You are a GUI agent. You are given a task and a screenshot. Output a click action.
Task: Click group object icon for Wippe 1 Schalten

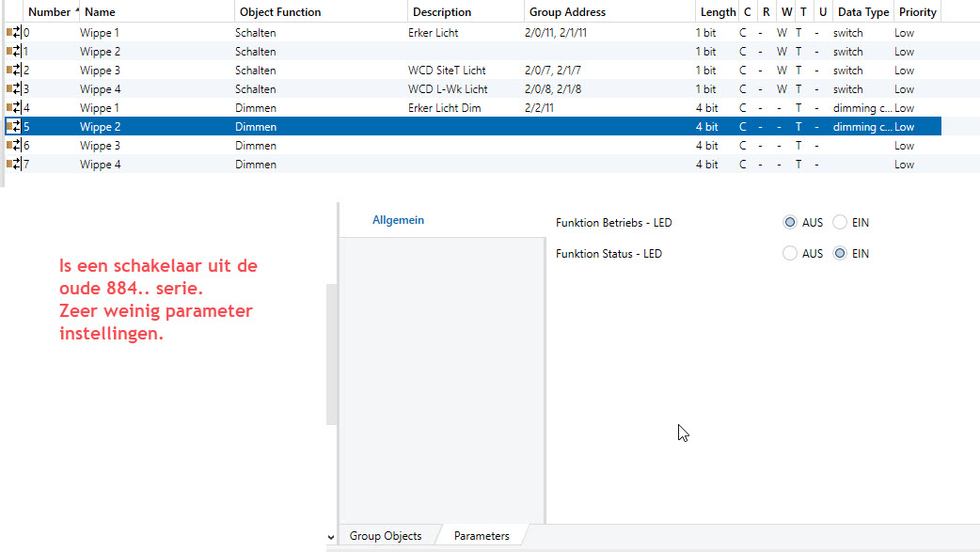click(x=14, y=33)
